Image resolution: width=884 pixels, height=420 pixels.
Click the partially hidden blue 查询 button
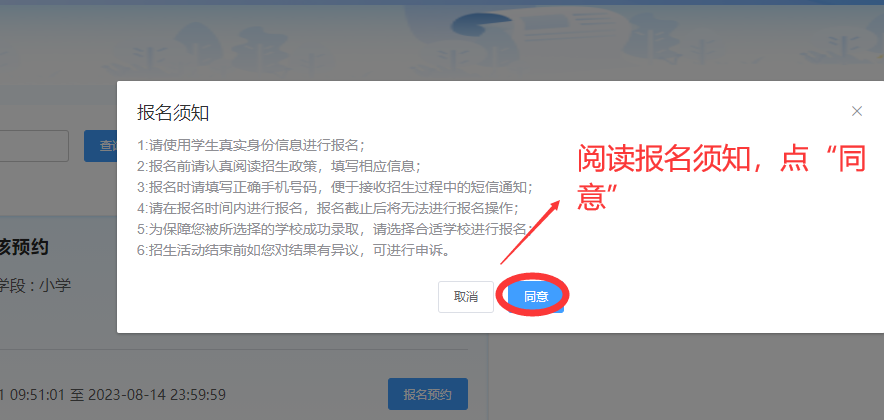[100, 146]
